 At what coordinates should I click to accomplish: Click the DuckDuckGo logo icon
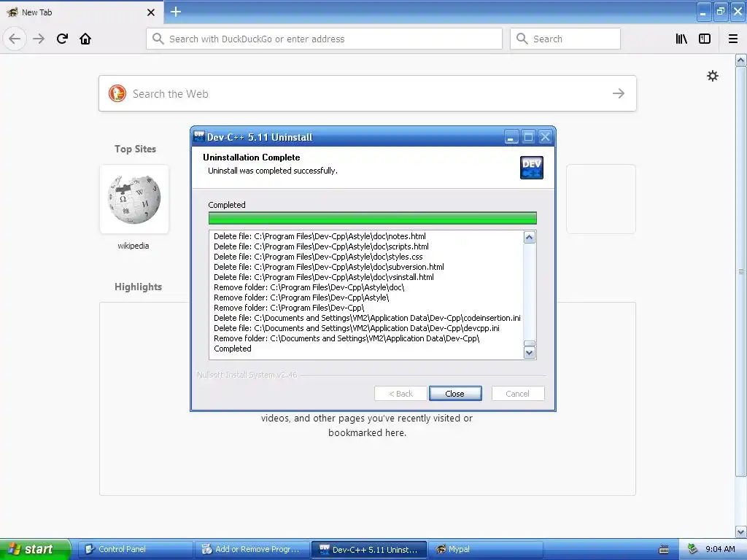pos(117,93)
